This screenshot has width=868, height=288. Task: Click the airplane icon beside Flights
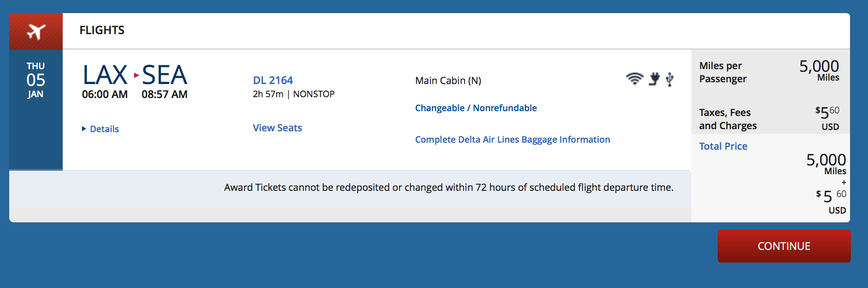[x=36, y=32]
